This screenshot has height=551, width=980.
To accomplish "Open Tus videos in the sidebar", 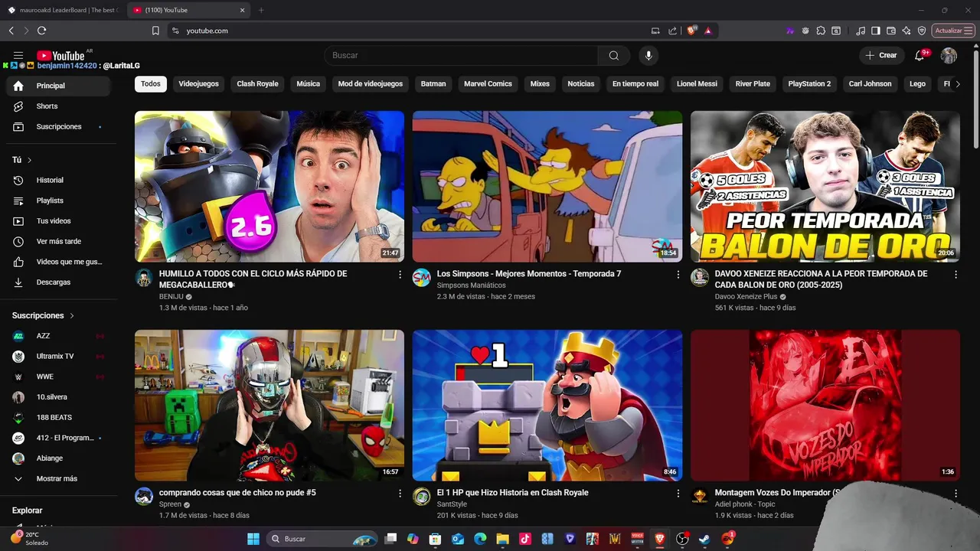I will [58, 221].
